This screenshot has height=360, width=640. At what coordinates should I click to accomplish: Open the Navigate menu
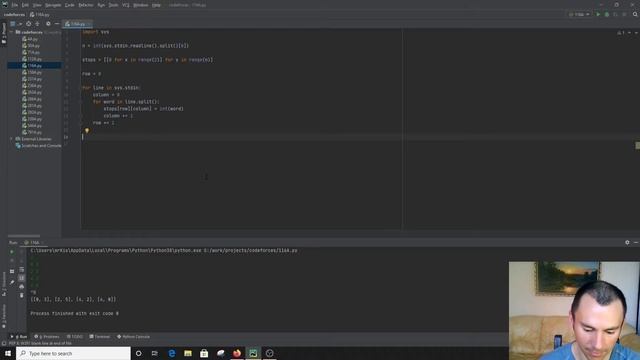pyautogui.click(x=53, y=5)
